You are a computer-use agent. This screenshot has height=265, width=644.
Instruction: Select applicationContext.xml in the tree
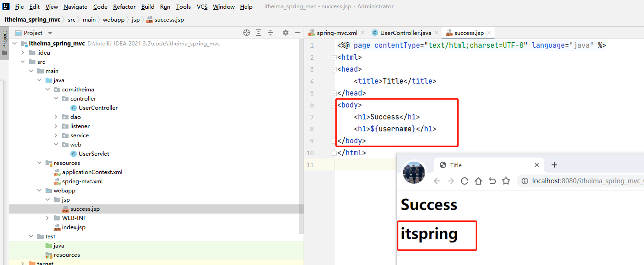coord(92,172)
